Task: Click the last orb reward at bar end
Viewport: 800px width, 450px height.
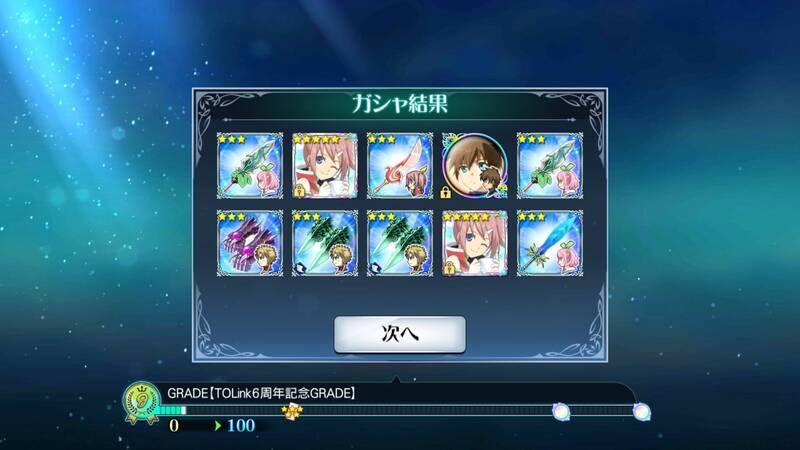Action: click(641, 411)
